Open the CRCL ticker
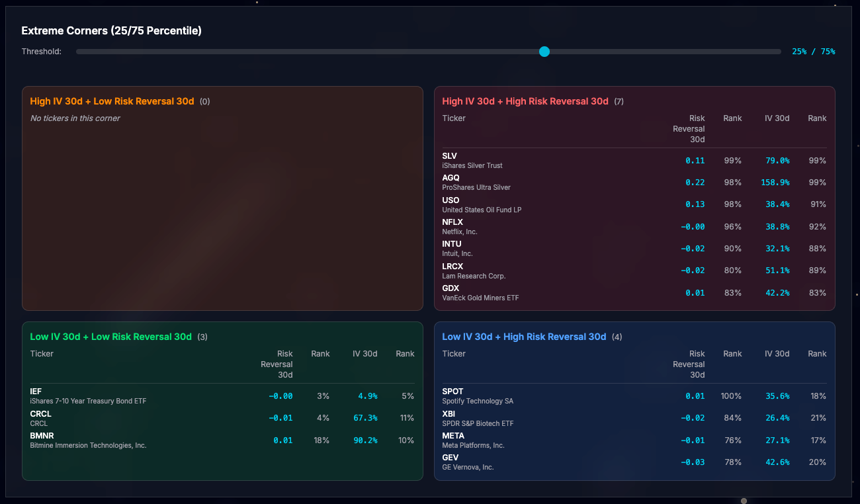This screenshot has height=504, width=860. click(40, 414)
